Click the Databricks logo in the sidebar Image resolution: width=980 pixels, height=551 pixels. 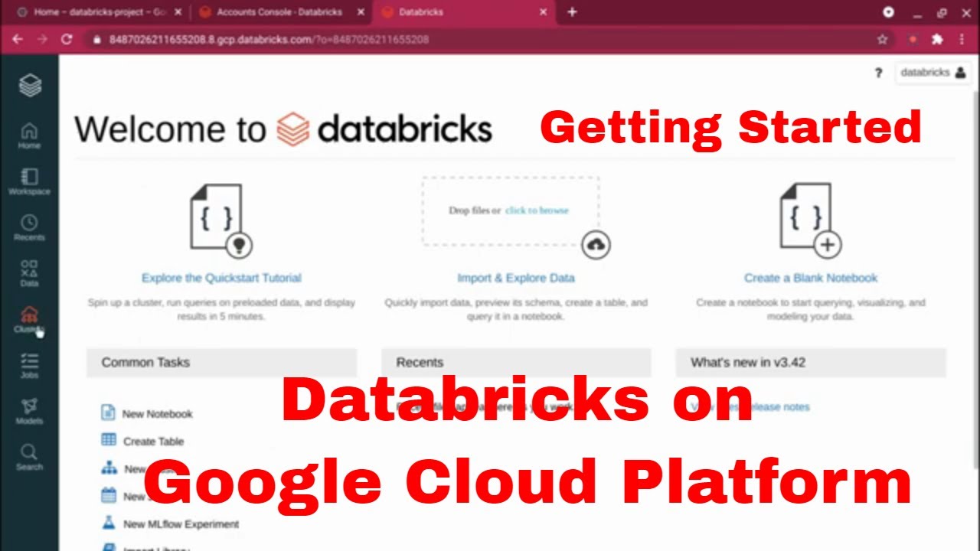(x=30, y=85)
